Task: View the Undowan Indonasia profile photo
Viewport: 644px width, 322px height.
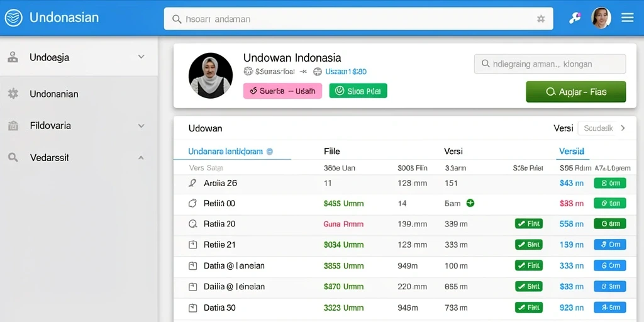Action: tap(210, 75)
